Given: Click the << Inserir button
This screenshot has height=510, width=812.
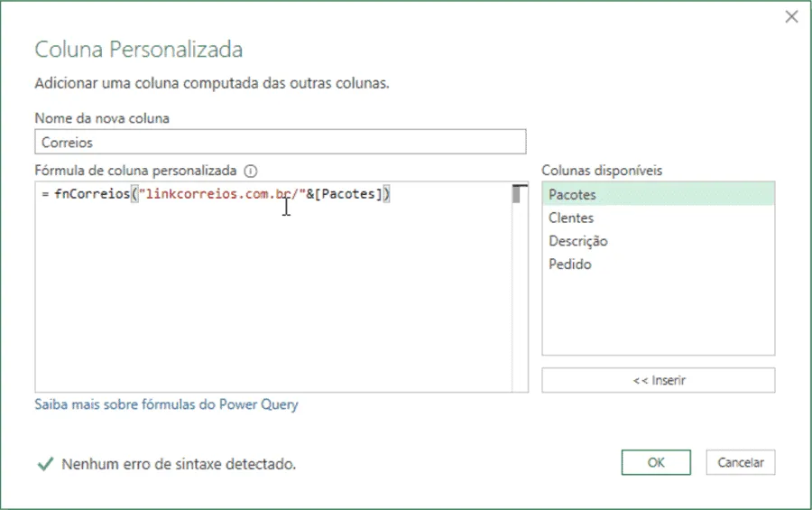Looking at the screenshot, I should [x=659, y=380].
